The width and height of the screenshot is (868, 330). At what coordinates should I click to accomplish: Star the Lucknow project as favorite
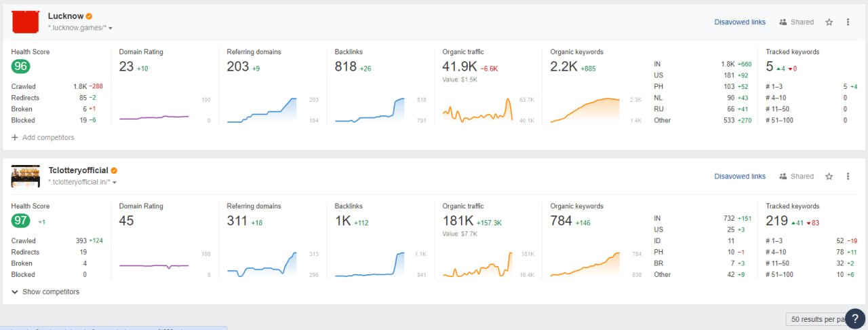[x=829, y=22]
